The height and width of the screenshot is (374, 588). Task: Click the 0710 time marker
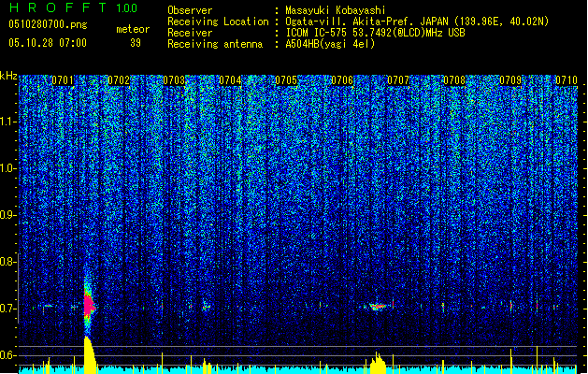point(566,80)
